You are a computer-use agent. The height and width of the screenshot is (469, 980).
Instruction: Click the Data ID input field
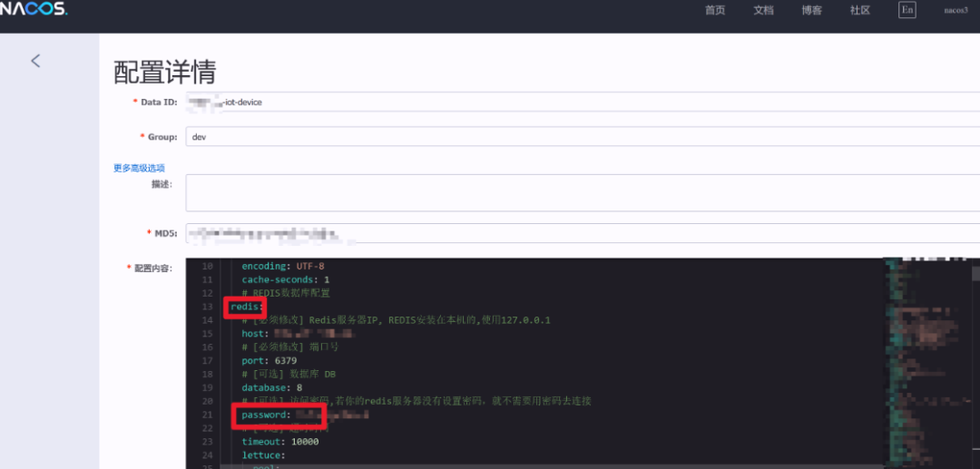click(x=583, y=102)
